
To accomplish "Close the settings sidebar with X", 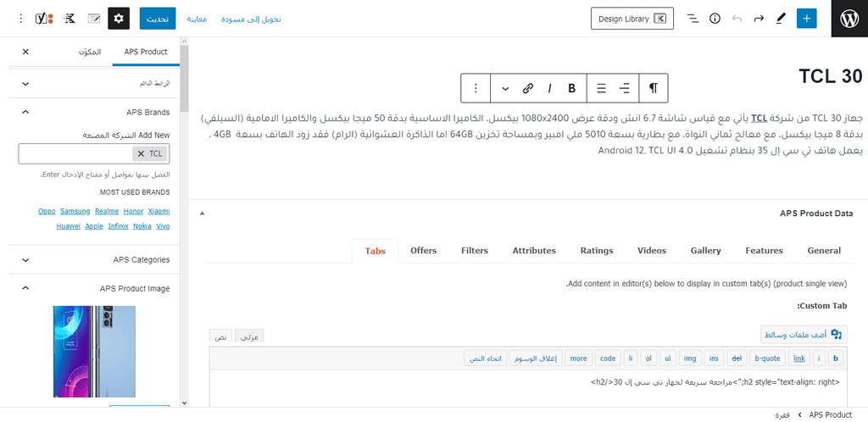I will click(x=25, y=52).
